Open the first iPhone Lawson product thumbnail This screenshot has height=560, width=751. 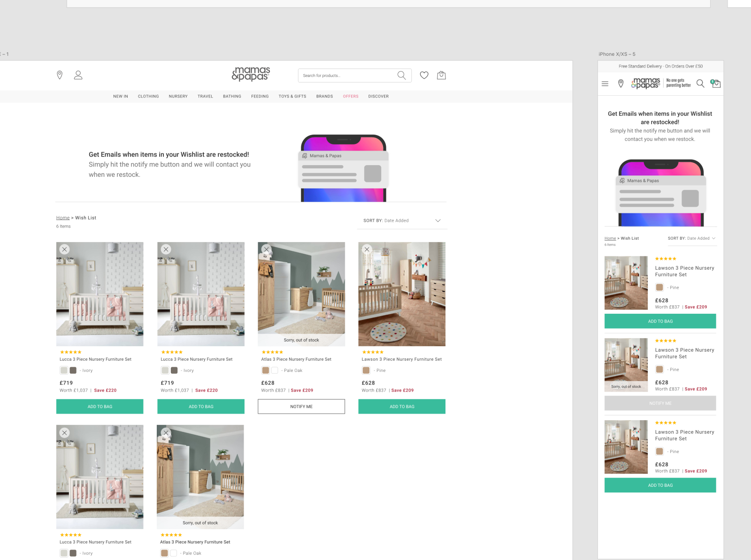point(626,283)
